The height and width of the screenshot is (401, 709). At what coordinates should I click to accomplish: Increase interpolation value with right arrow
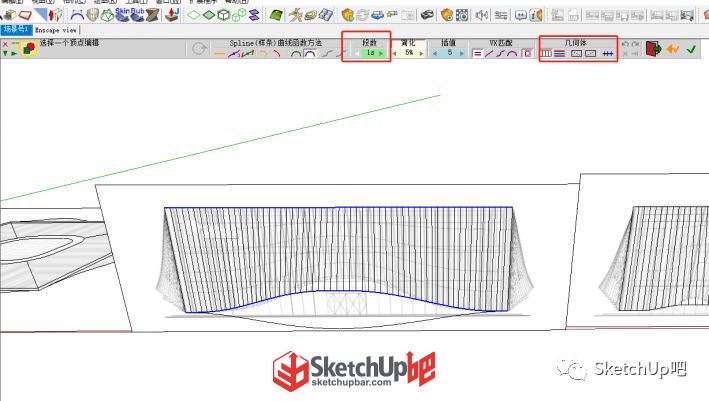click(462, 53)
